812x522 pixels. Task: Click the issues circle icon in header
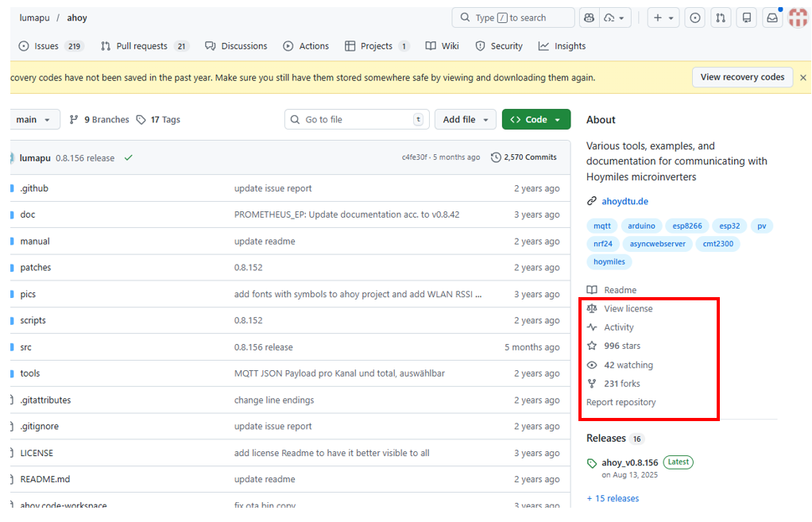point(695,17)
